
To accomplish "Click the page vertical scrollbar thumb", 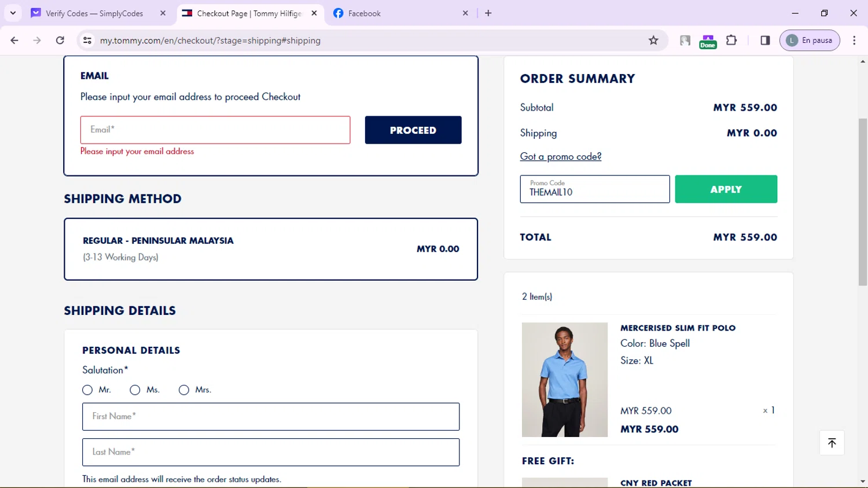I will point(863,201).
